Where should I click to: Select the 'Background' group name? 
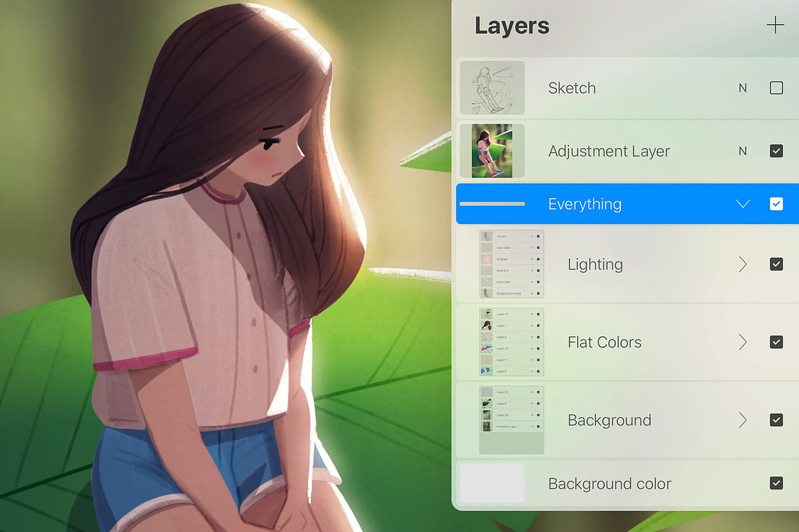click(609, 420)
